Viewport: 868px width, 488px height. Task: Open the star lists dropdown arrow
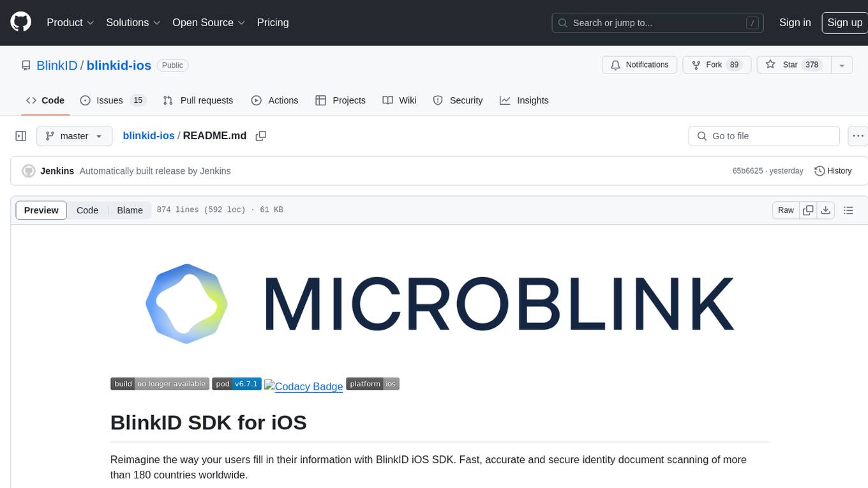click(x=842, y=65)
